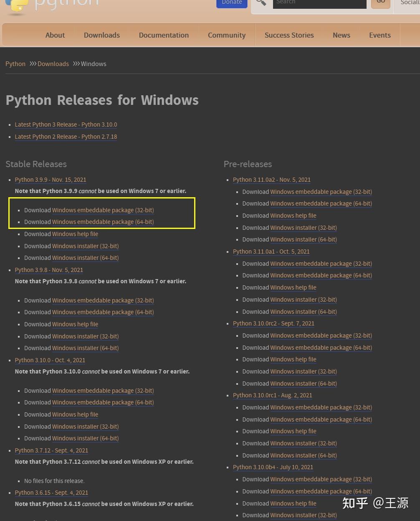Click the GO search button
The height and width of the screenshot is (521, 420).
(x=380, y=3)
